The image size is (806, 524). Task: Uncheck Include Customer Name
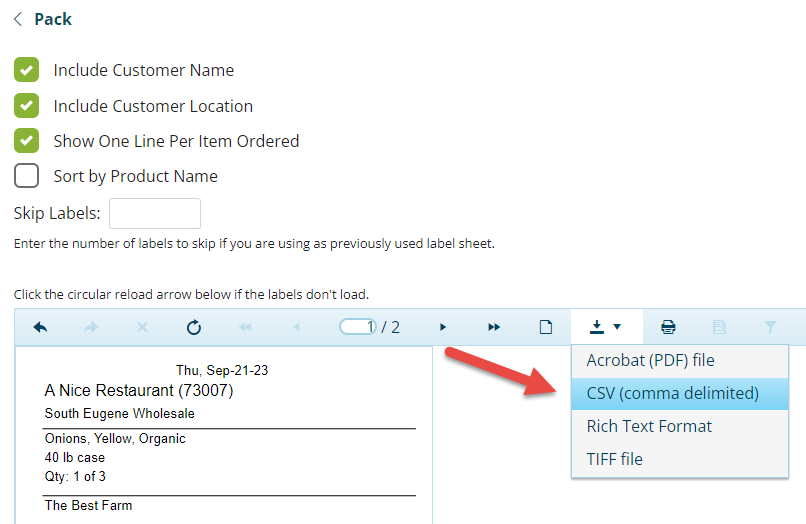tap(27, 70)
